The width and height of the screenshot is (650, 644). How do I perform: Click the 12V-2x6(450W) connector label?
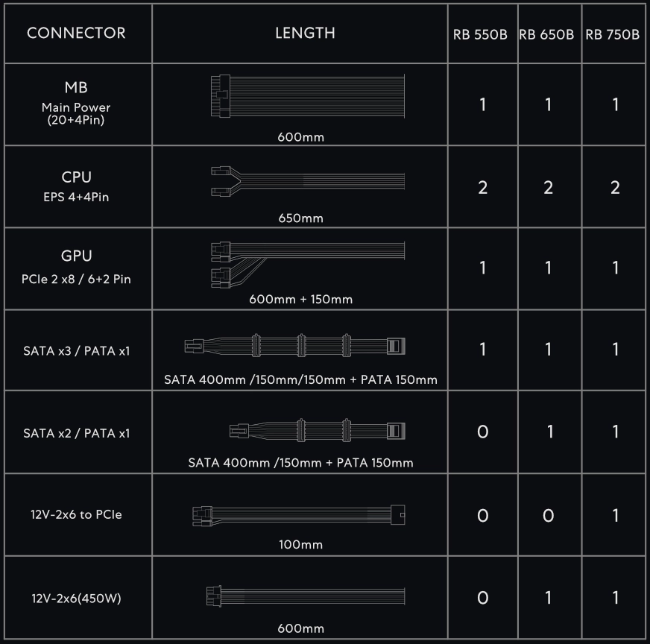(76, 599)
